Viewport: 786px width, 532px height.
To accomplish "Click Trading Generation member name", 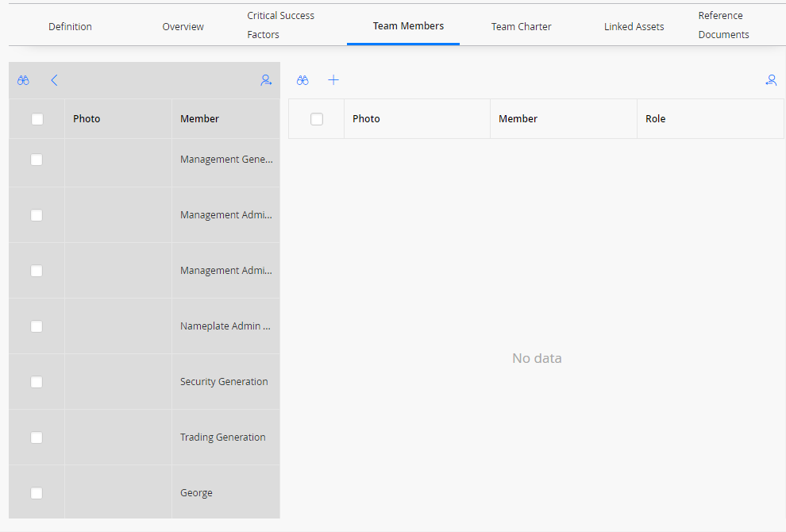I will tap(223, 438).
